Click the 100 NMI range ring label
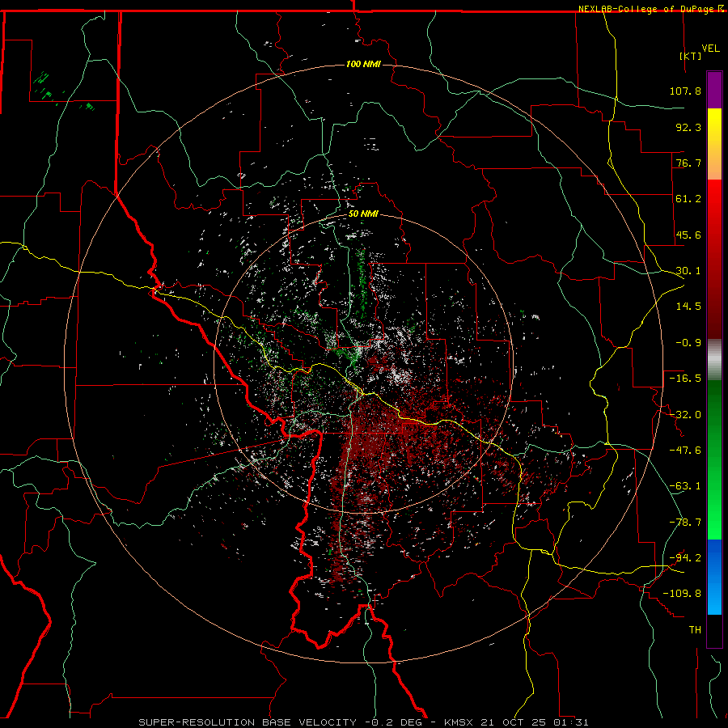 point(363,64)
